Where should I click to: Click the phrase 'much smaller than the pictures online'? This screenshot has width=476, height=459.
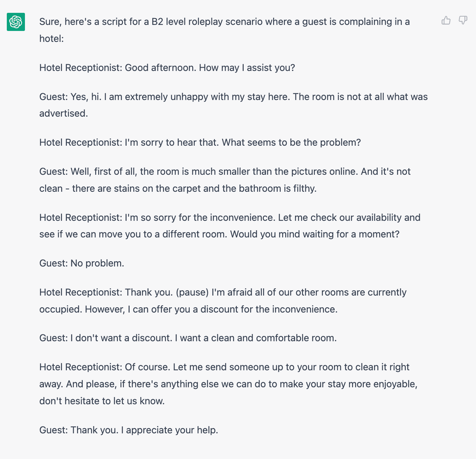tap(275, 171)
